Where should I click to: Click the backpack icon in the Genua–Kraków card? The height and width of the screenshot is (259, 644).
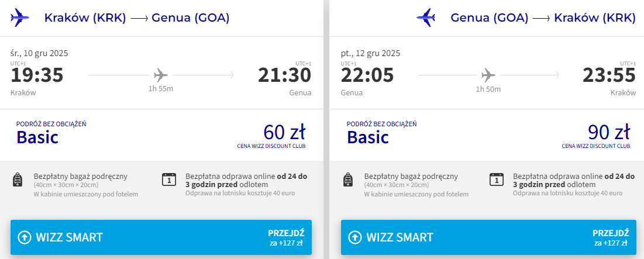click(x=347, y=179)
